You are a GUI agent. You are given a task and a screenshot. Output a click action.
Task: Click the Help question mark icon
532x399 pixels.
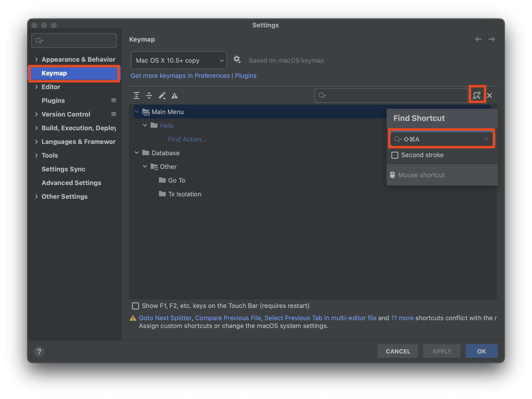[39, 352]
